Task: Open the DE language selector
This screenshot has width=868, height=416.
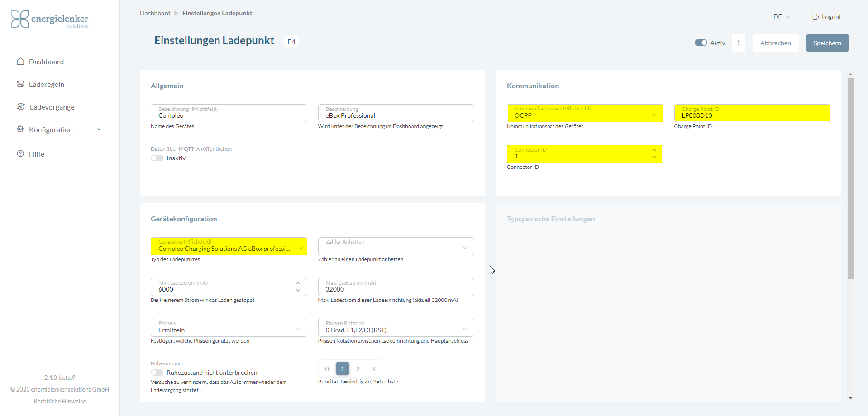Action: click(x=781, y=17)
